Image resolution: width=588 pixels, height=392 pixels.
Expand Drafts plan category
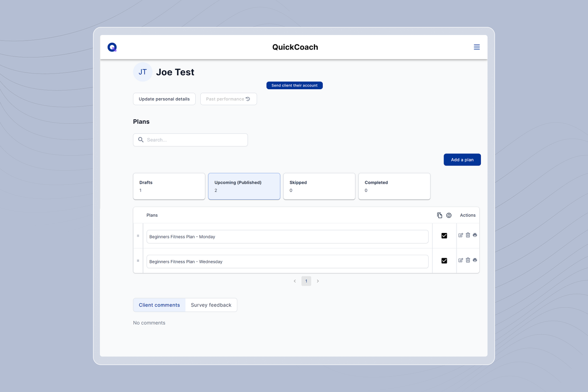tap(169, 186)
